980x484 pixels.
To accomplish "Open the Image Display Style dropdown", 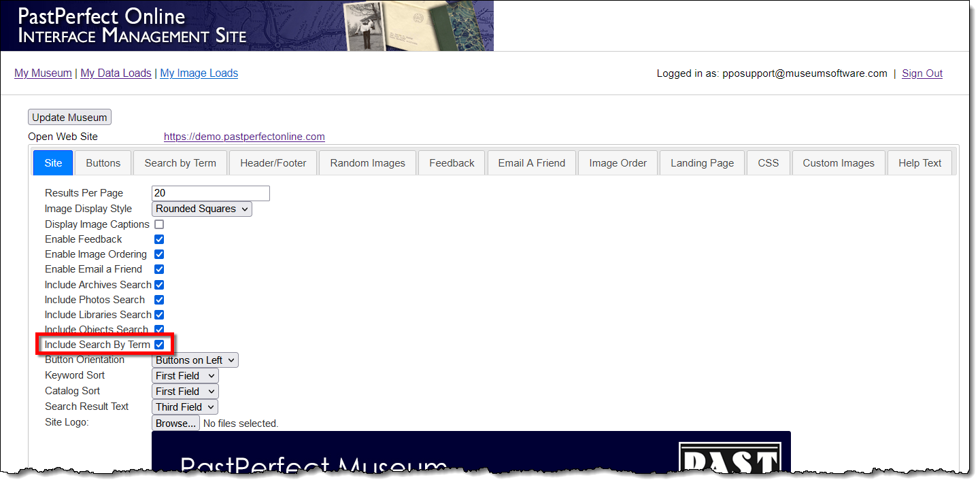I will pyautogui.click(x=201, y=209).
